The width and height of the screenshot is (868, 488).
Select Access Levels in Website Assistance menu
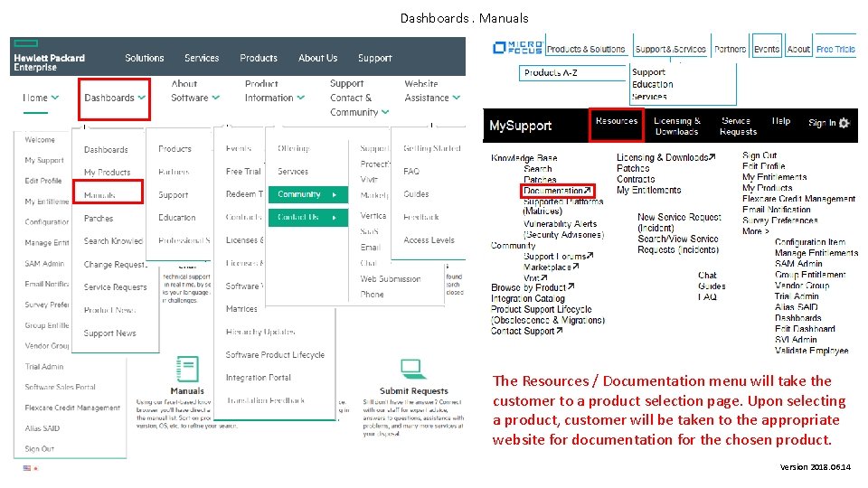[429, 240]
